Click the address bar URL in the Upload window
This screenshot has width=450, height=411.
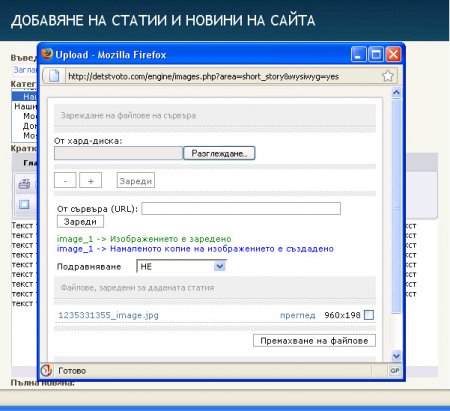point(203,76)
